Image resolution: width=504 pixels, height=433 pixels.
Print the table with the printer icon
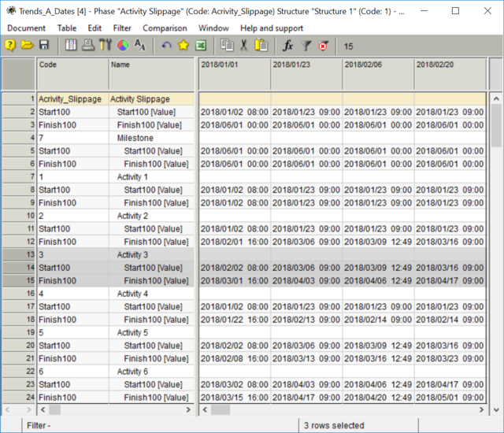(x=87, y=46)
